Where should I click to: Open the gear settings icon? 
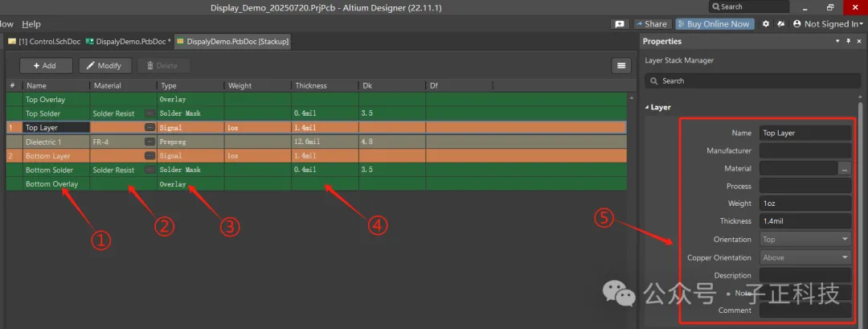pyautogui.click(x=766, y=24)
